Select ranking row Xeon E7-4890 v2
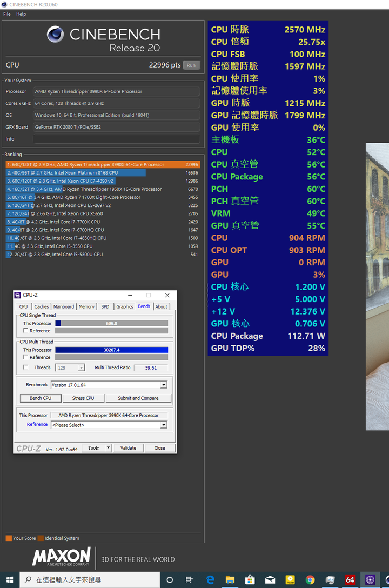 [x=103, y=181]
